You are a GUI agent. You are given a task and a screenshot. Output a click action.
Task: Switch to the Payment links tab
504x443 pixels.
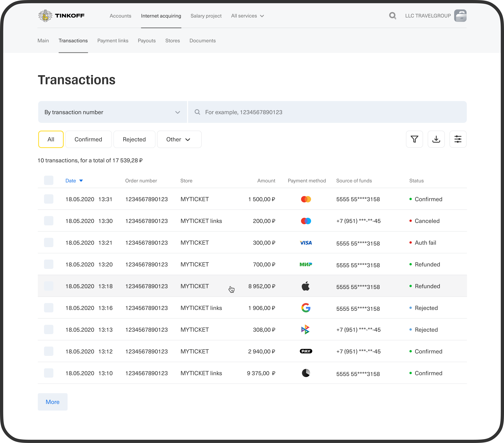[113, 41]
